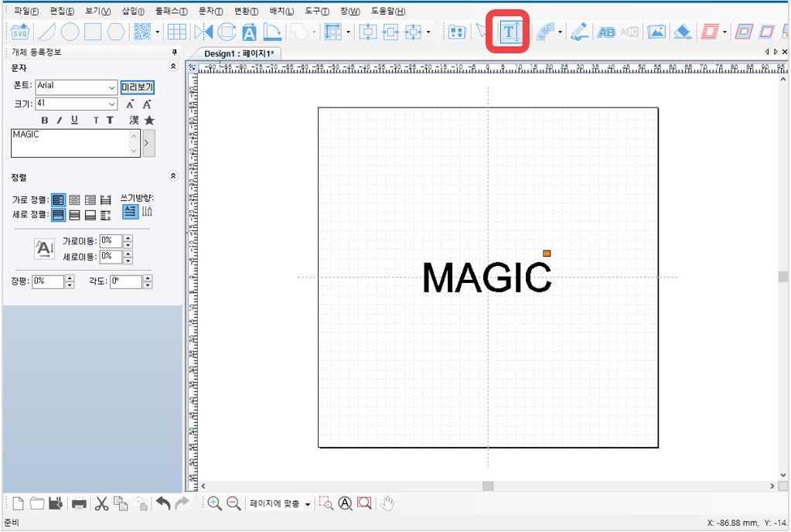Align object to vertical center icon
This screenshot has width=791, height=532.
click(x=367, y=32)
